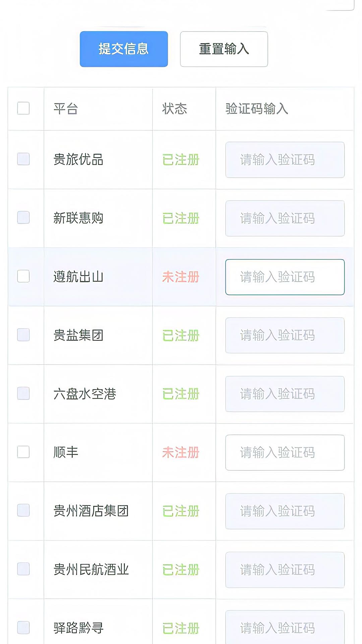The image size is (362, 644).
Task: Click the 贵旅优品 verification code box
Action: click(285, 160)
